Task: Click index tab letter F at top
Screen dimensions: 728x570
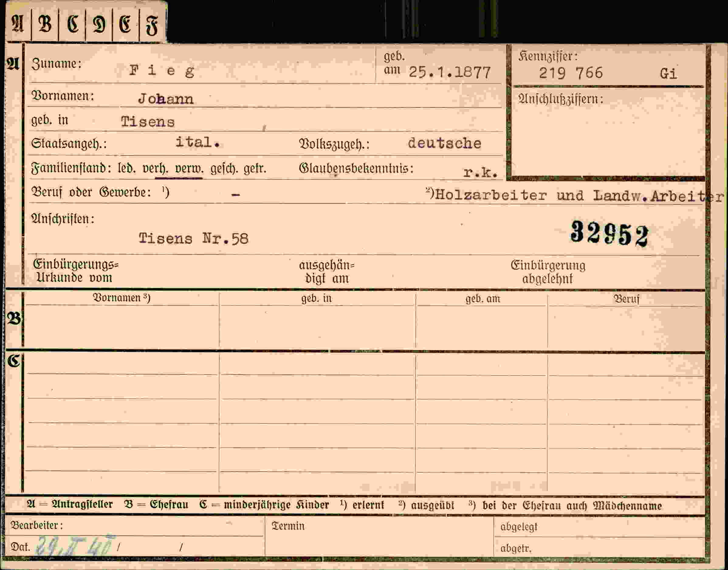Action: pyautogui.click(x=152, y=25)
